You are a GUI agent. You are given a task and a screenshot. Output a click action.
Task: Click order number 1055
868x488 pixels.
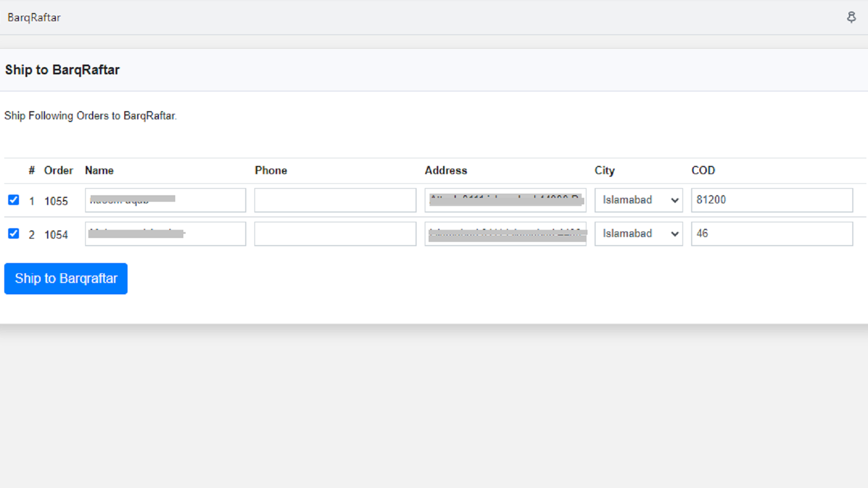pyautogui.click(x=56, y=201)
